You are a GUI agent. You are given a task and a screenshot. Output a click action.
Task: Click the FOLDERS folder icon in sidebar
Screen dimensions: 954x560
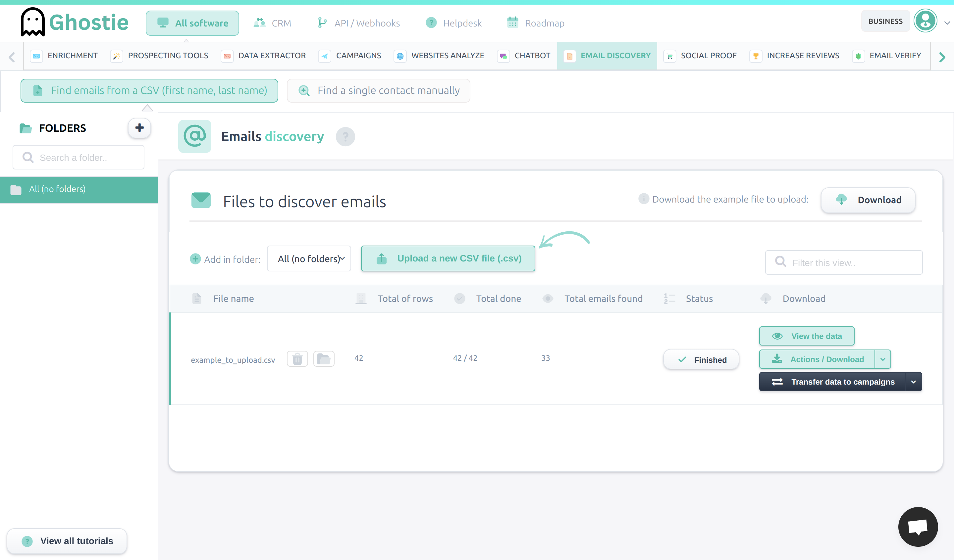(x=26, y=128)
